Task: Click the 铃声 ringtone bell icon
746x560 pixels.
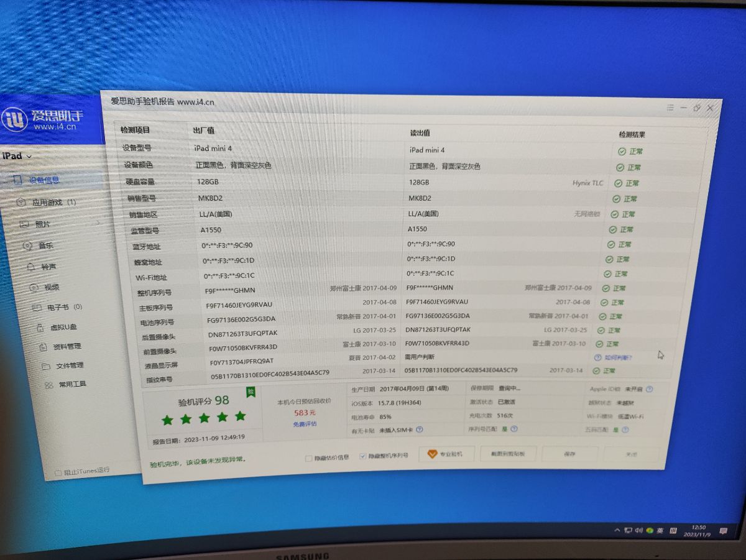Action: 30,266
